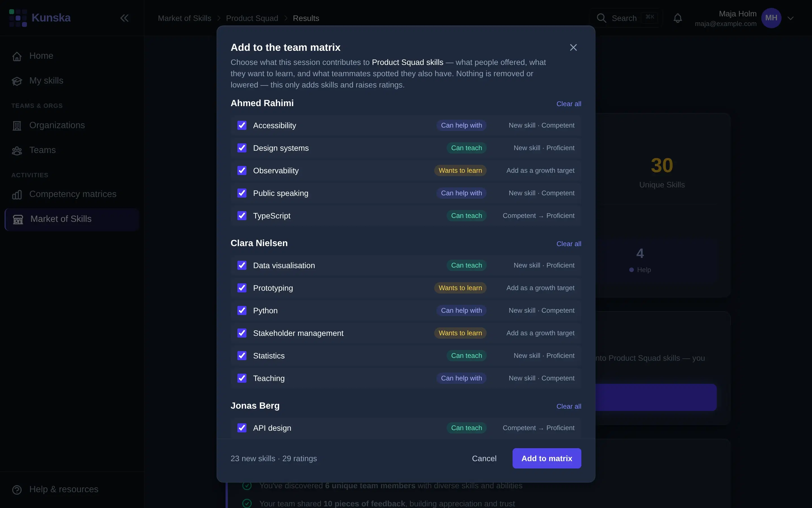Clear all skills for Clara Nielsen

coord(569,244)
